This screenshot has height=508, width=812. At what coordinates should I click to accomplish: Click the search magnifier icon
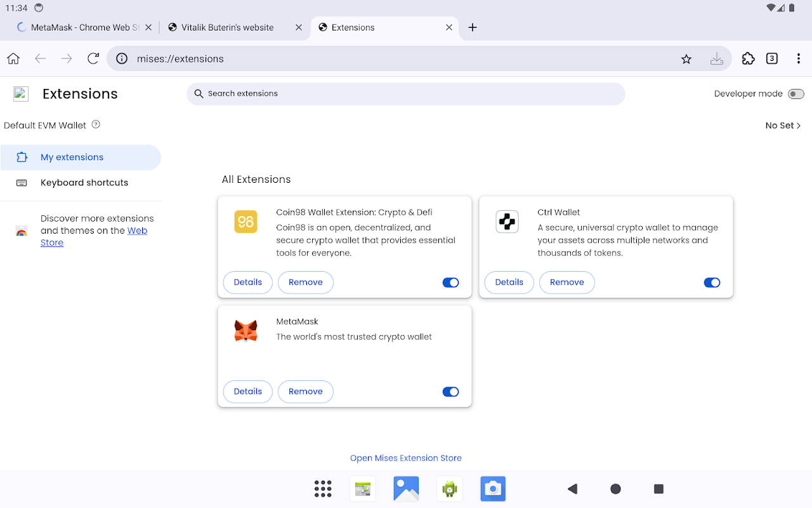click(199, 93)
